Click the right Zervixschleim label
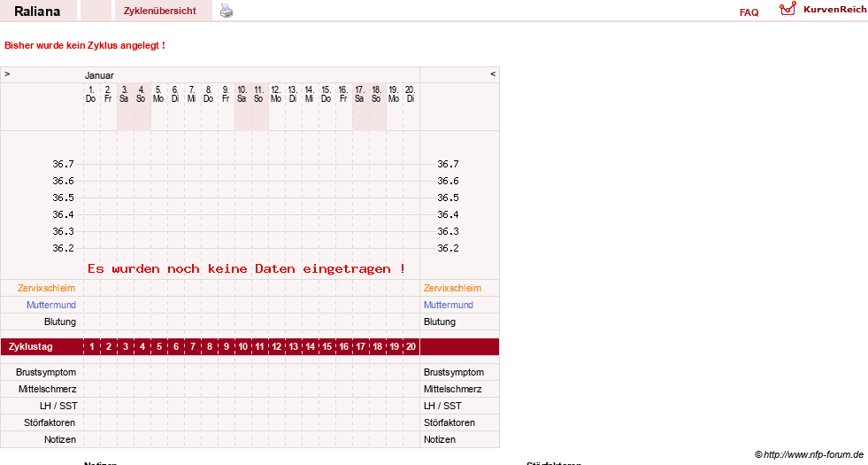 click(452, 288)
